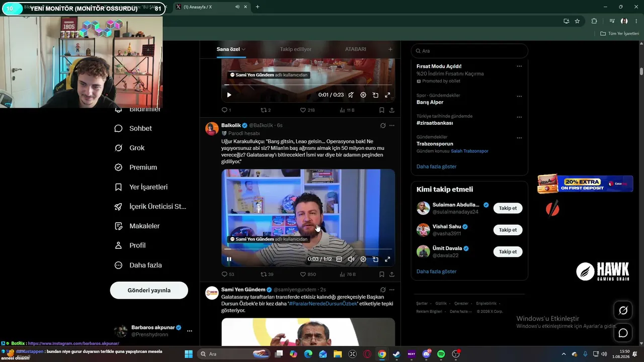View analytics of post with 11 B views
This screenshot has width=644, height=362.
coord(347,110)
